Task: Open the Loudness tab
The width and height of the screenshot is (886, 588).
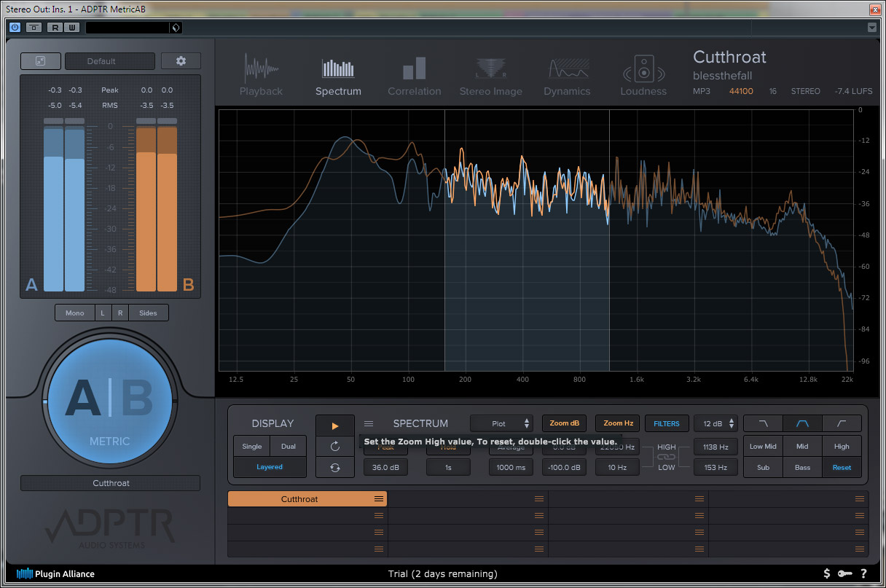Action: tap(643, 76)
